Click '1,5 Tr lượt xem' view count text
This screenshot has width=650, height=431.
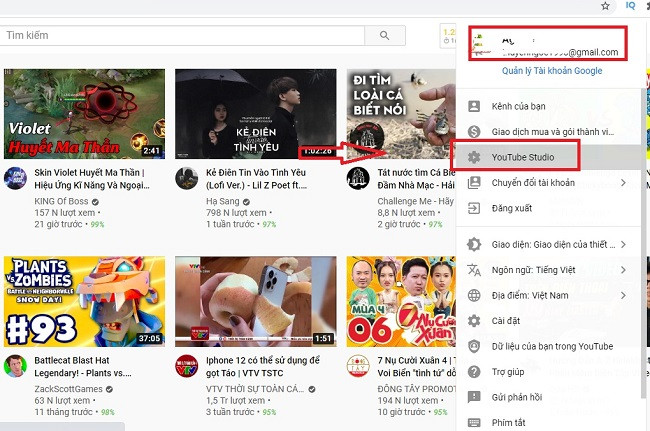pyautogui.click(x=235, y=400)
